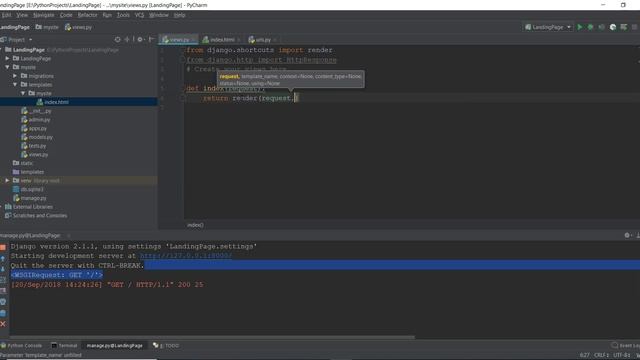Click the index() breadcrumb below the editor
The height and width of the screenshot is (360, 640).
tap(195, 225)
